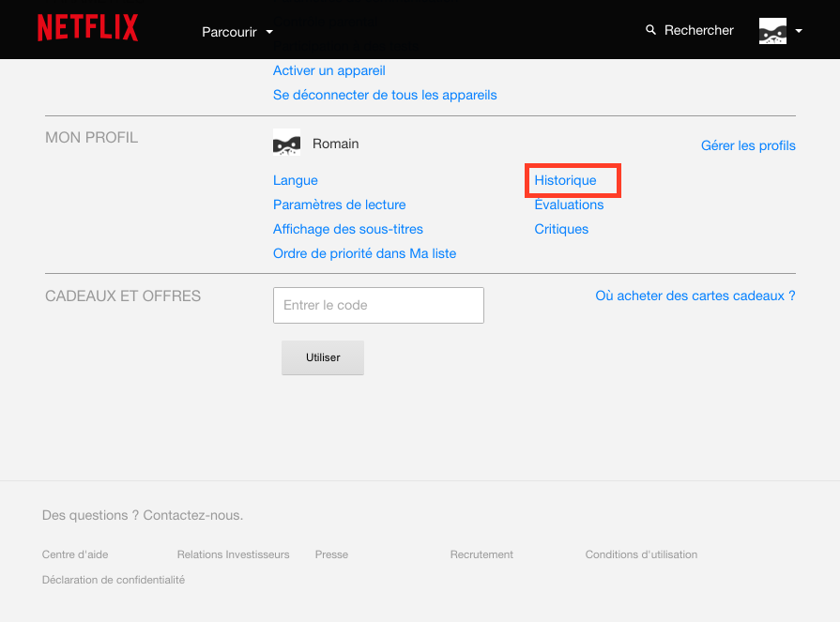Expand the Parcourir dropdown menu
Screen dimensions: 840x622
[237, 32]
